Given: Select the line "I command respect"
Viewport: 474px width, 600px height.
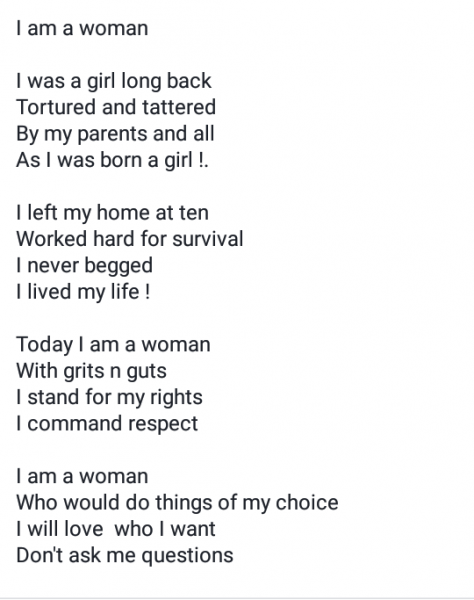Looking at the screenshot, I should pos(107,424).
